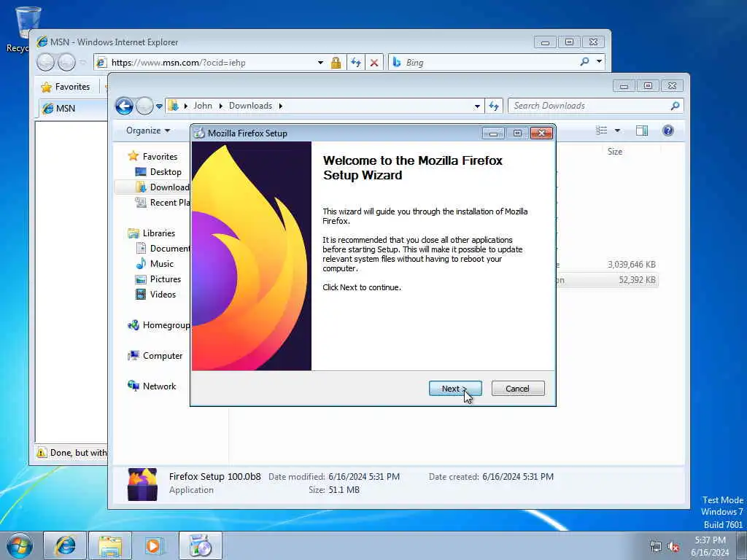Viewport: 747px width, 560px height.
Task: Click Windows Explorer on the taskbar
Action: (110, 545)
